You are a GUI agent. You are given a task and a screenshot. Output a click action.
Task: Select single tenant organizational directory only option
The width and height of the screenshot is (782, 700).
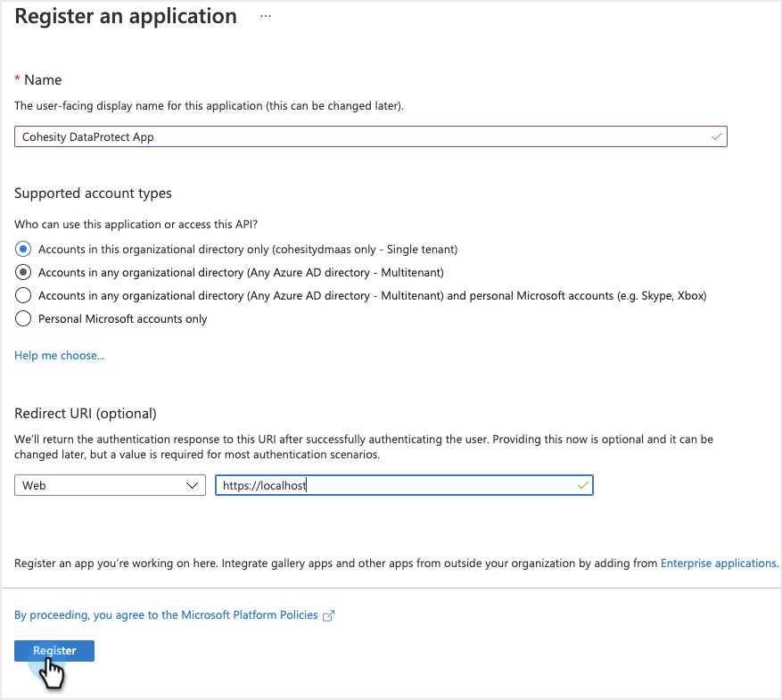23,249
